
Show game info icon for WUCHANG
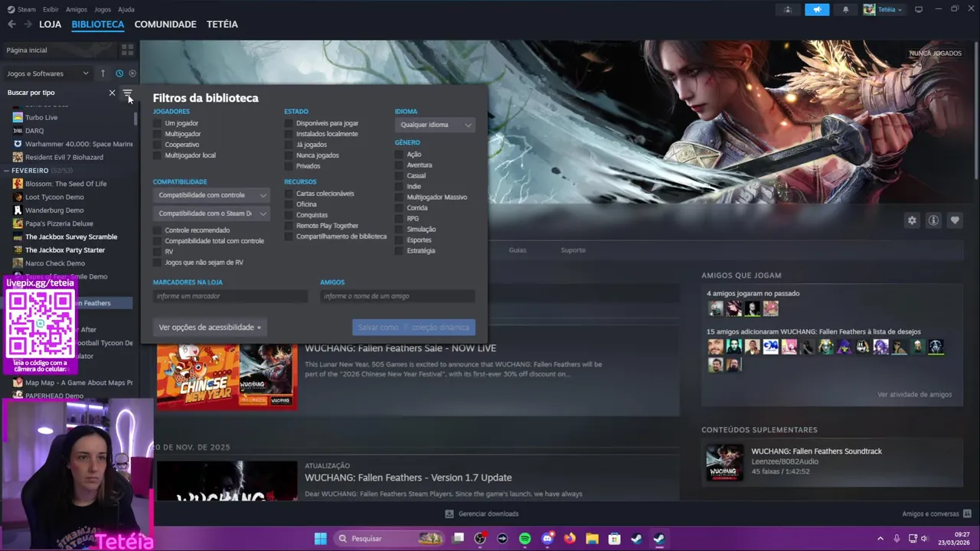point(933,220)
